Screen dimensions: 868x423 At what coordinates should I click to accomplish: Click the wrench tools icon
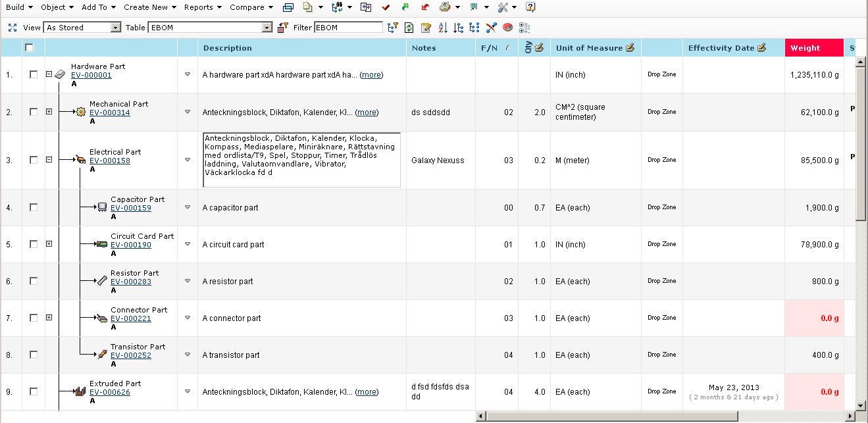click(503, 7)
